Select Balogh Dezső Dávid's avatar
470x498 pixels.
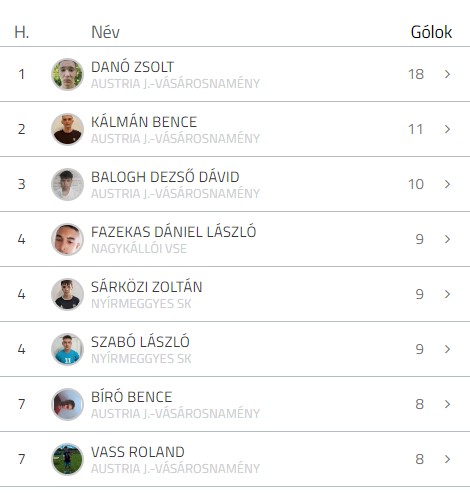pyautogui.click(x=67, y=184)
